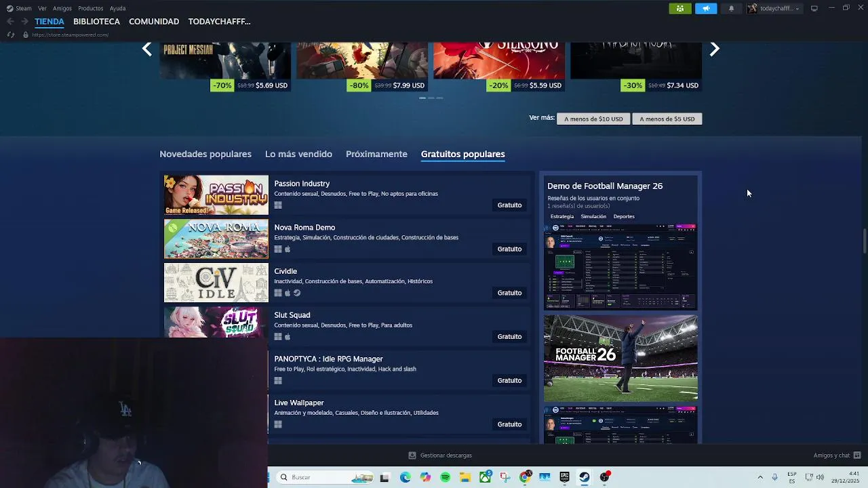Open Gestionar descargas

(440, 455)
